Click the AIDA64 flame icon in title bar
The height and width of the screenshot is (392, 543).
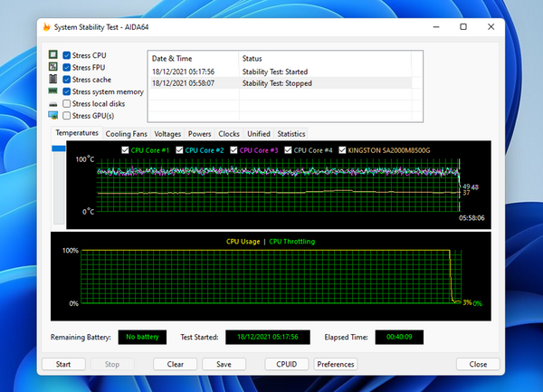point(47,27)
